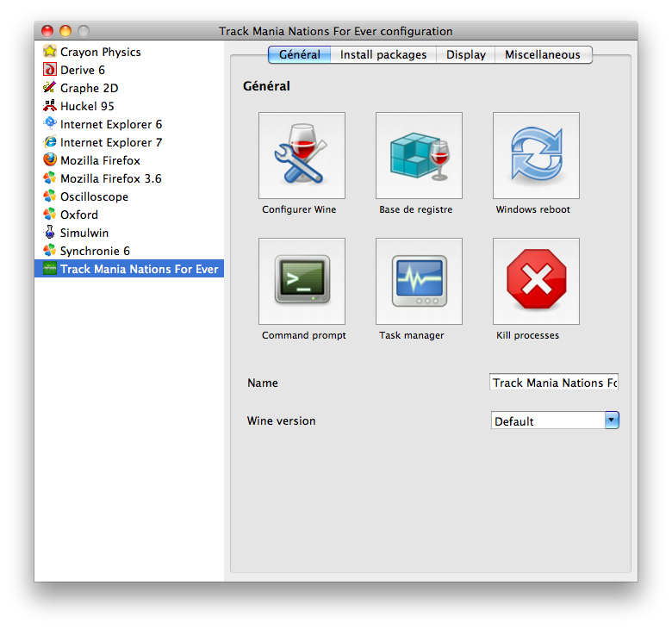Close the configuration window with red button
This screenshot has width=672, height=629.
[47, 31]
